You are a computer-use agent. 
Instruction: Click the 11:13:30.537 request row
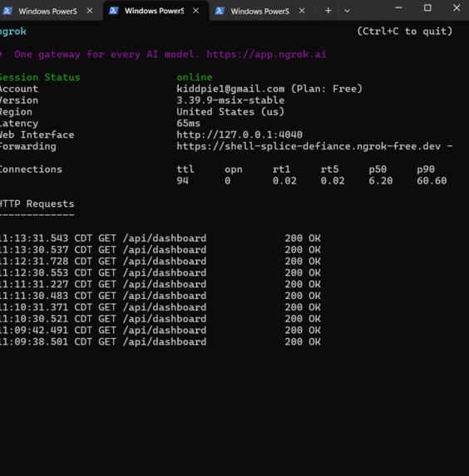tap(160, 250)
